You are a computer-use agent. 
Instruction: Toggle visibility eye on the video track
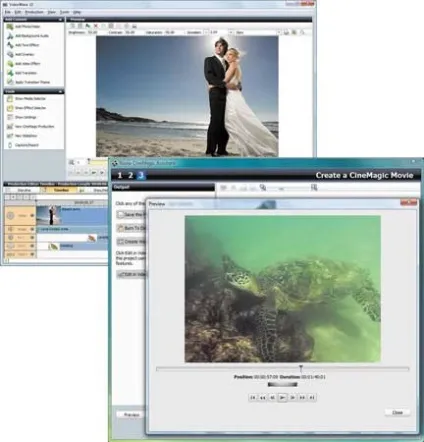(32, 216)
